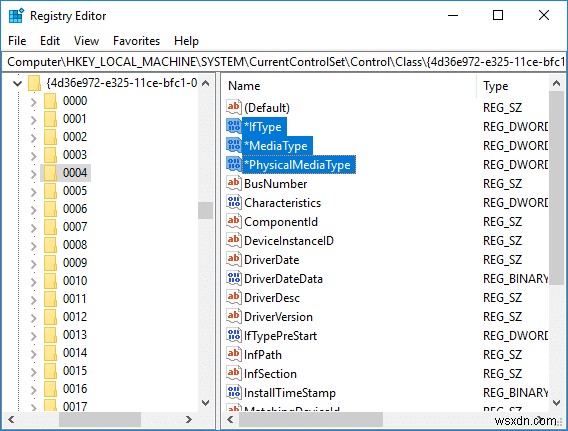Select the 0014 key label
568x431 pixels.
point(75,353)
